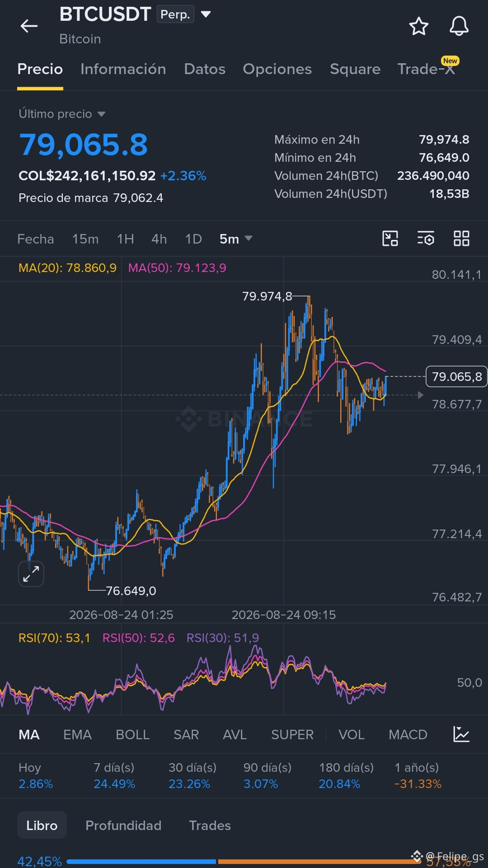Open the chart layout grid icon

461,238
